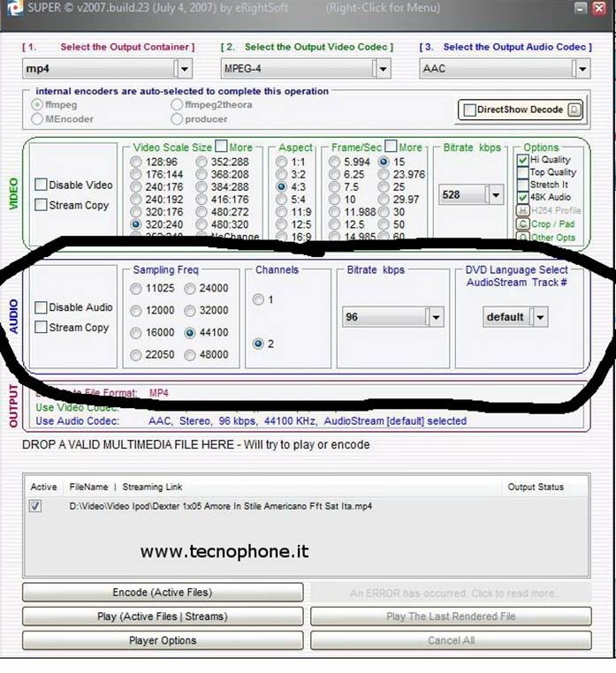Select 29.97 frames per second
The image size is (616, 673).
pyautogui.click(x=384, y=200)
